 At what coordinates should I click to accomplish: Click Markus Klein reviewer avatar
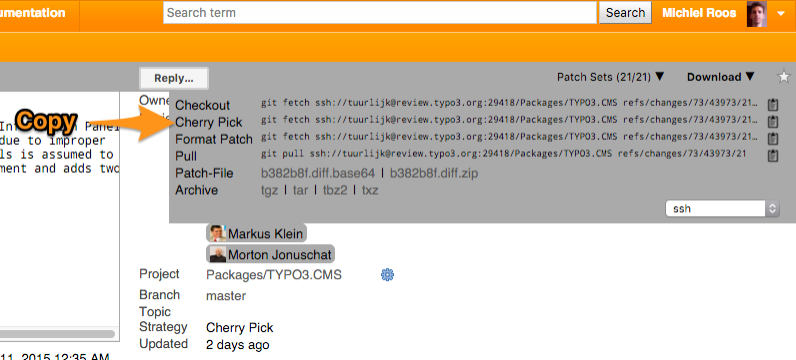tap(218, 234)
